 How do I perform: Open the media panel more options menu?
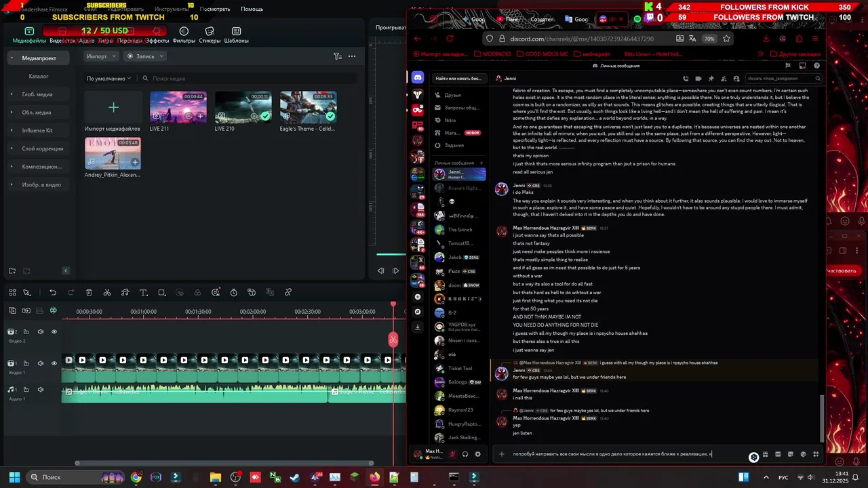pos(352,56)
